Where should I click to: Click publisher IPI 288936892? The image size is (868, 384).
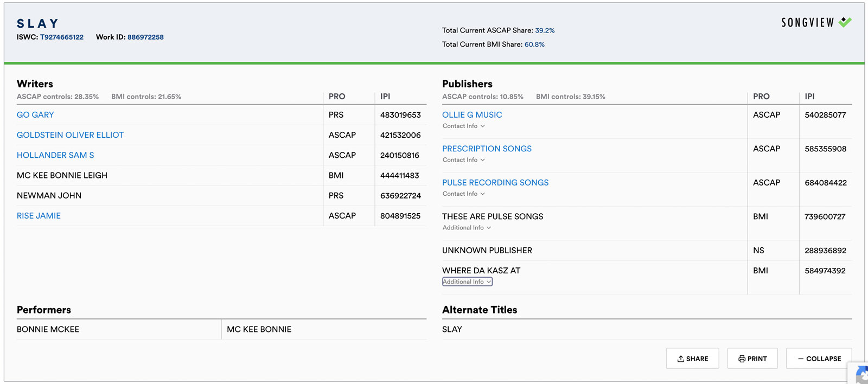pyautogui.click(x=825, y=251)
